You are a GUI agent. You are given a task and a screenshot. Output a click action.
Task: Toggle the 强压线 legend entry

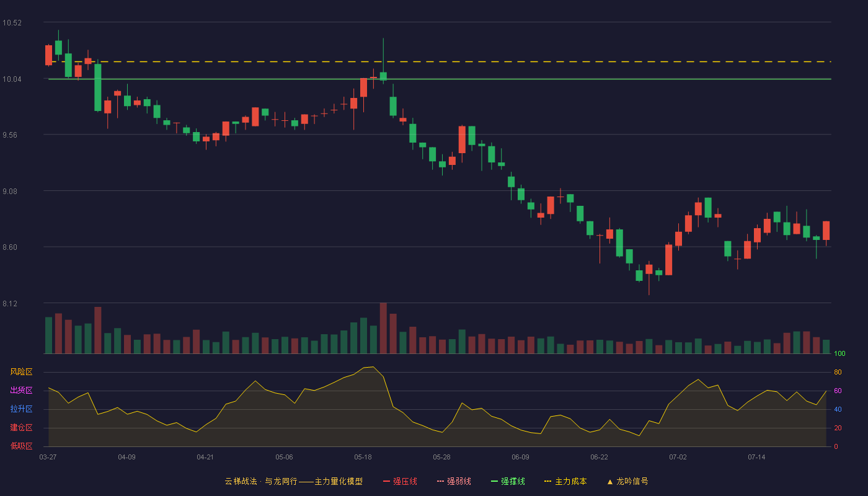[x=400, y=481]
